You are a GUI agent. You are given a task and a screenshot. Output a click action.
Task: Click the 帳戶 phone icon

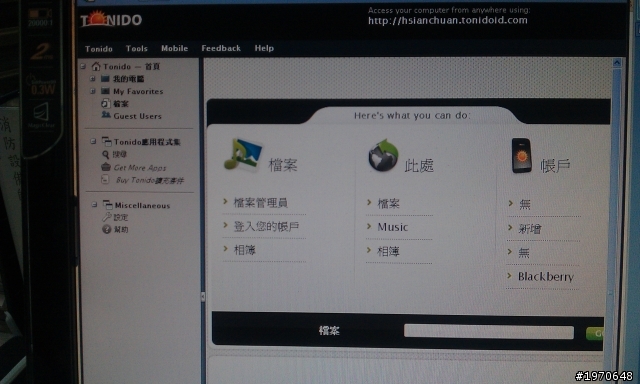522,155
